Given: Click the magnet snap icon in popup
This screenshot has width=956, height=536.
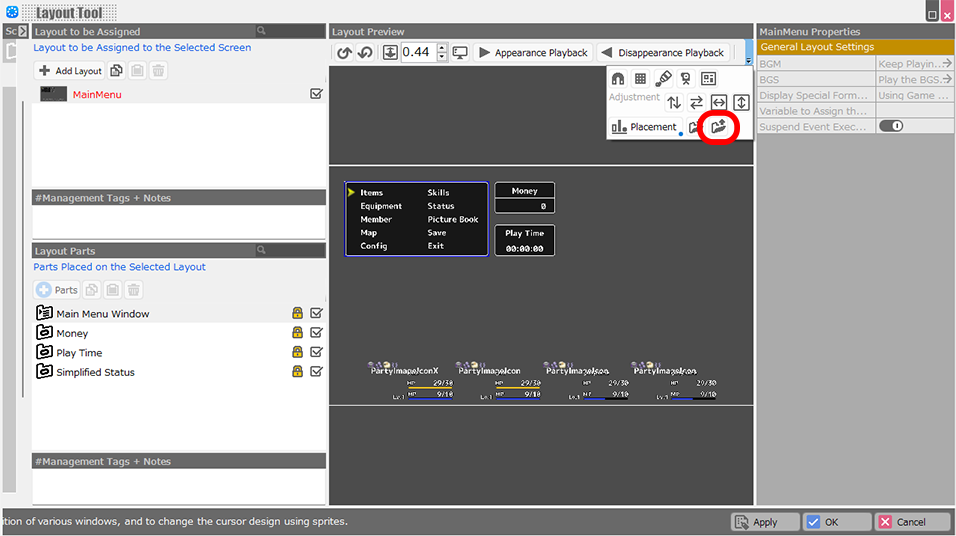Looking at the screenshot, I should (x=618, y=79).
